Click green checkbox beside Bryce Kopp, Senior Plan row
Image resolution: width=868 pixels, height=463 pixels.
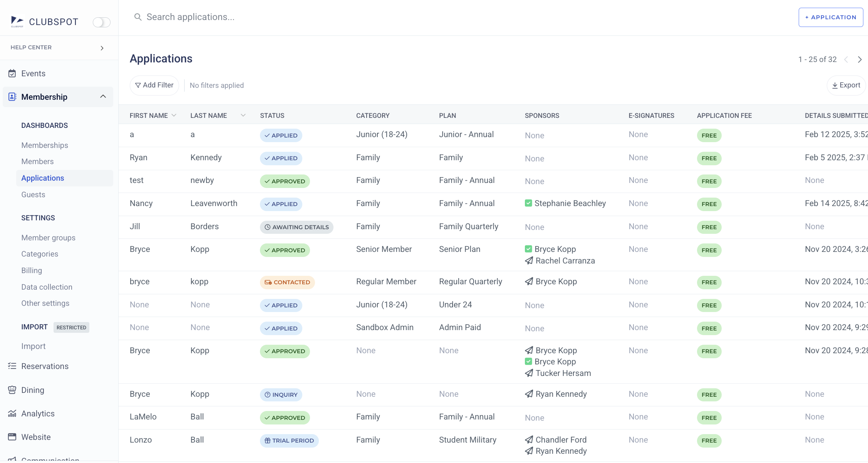pos(528,249)
